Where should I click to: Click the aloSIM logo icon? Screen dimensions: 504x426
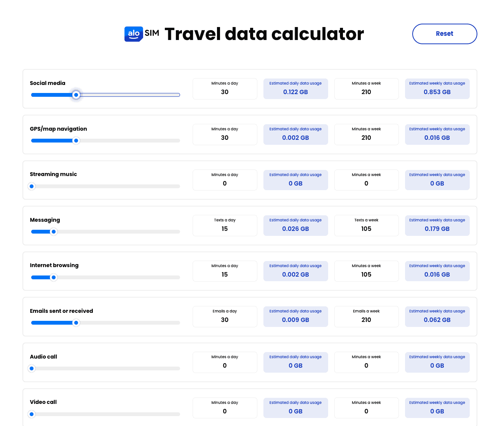pos(134,34)
